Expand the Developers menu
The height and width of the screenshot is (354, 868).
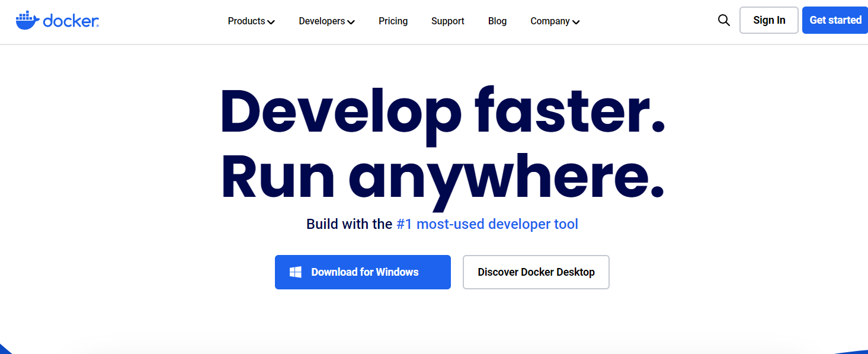click(326, 21)
